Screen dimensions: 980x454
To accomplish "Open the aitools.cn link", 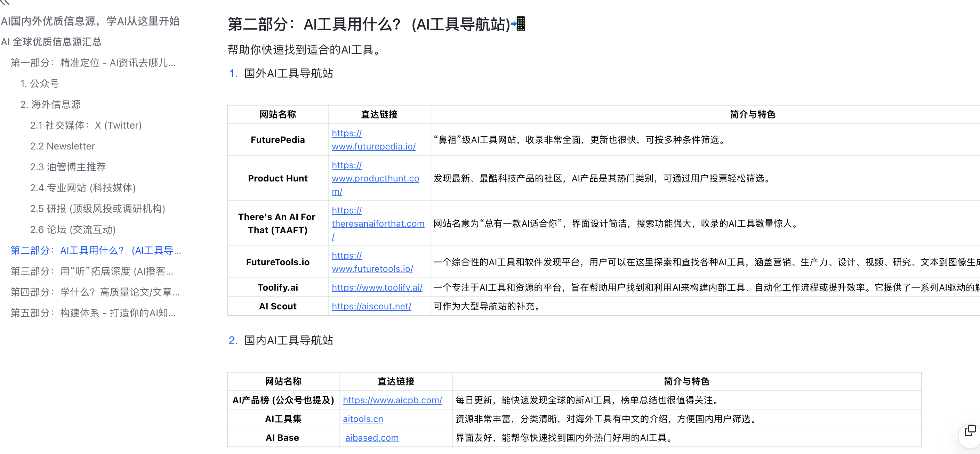I will pos(363,419).
